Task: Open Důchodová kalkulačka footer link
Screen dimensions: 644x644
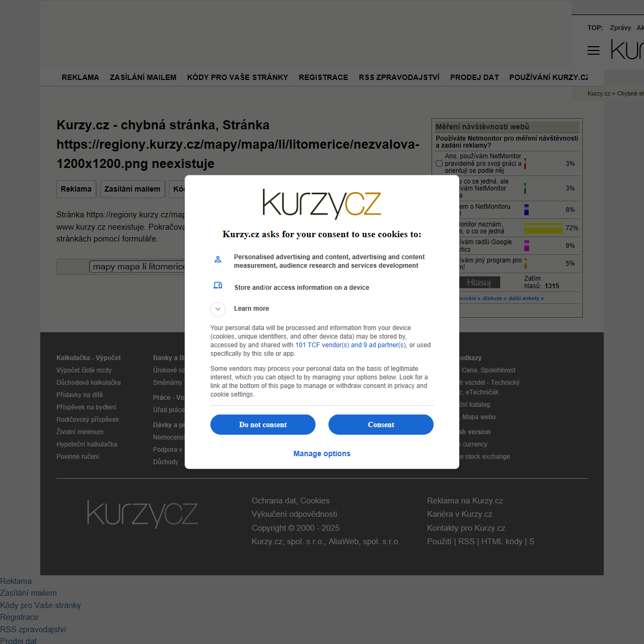Action: [89, 383]
